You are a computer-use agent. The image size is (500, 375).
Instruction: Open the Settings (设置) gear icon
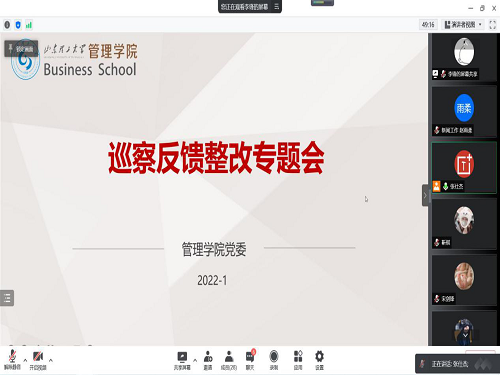319,360
